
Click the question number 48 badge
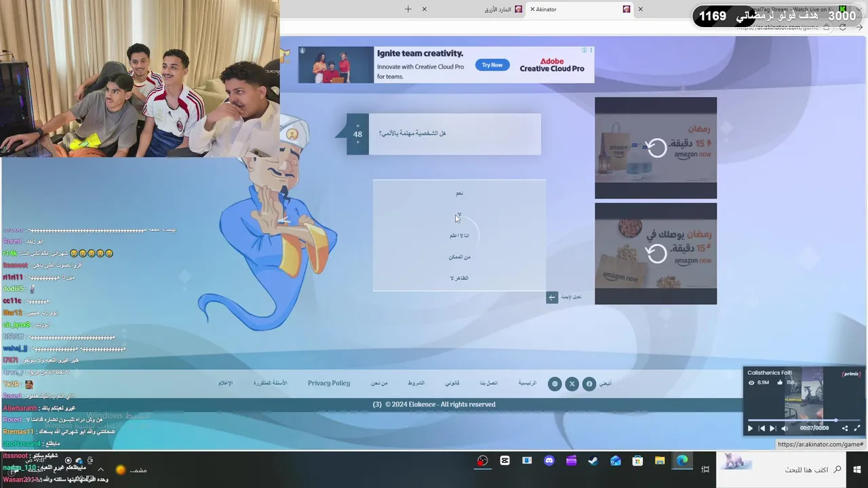[357, 134]
